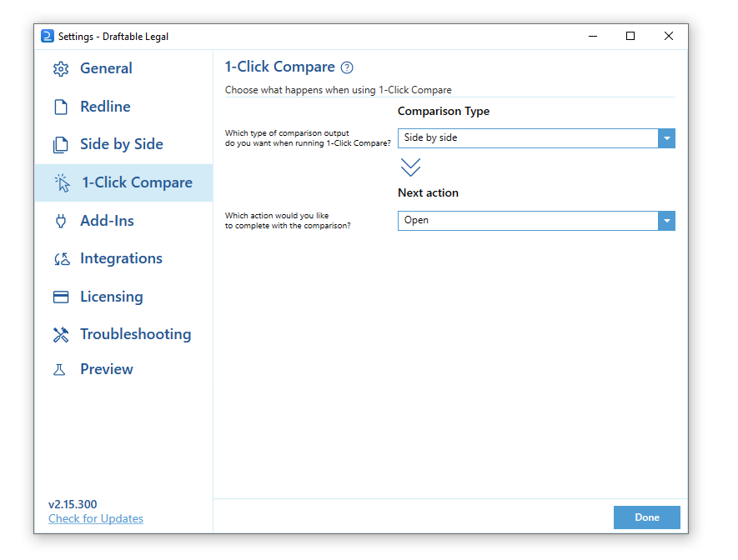Open the Preview section

click(x=123, y=369)
